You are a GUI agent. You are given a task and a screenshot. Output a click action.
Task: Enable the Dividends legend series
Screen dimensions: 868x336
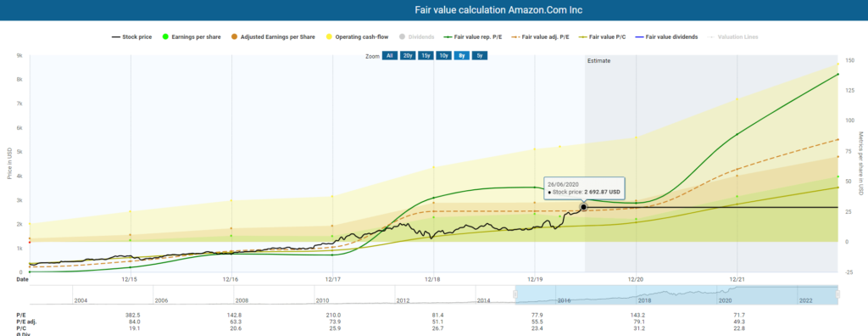(415, 37)
